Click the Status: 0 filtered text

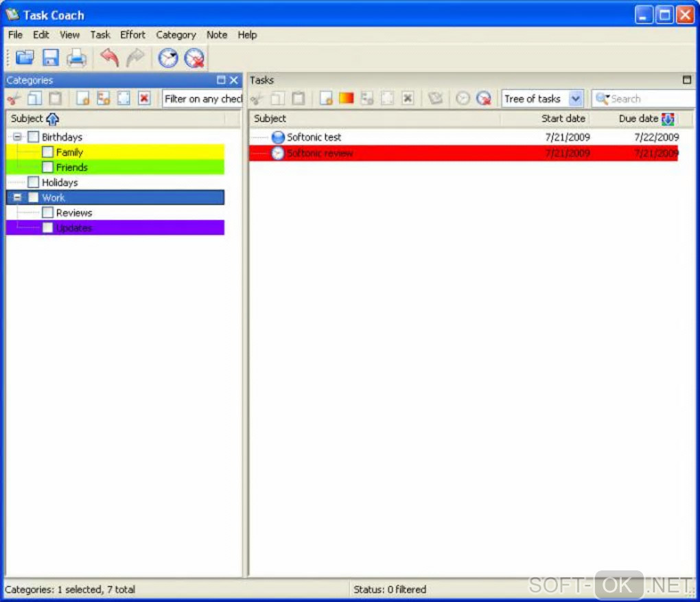pyautogui.click(x=390, y=590)
